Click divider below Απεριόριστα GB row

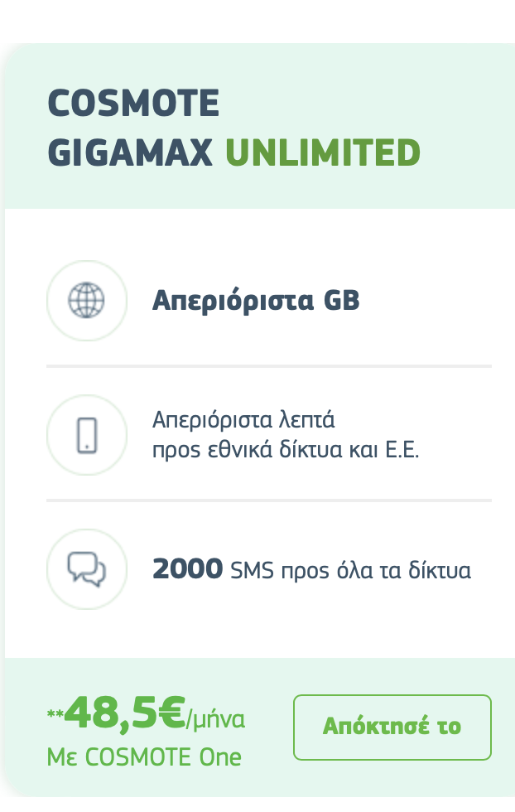(x=268, y=365)
